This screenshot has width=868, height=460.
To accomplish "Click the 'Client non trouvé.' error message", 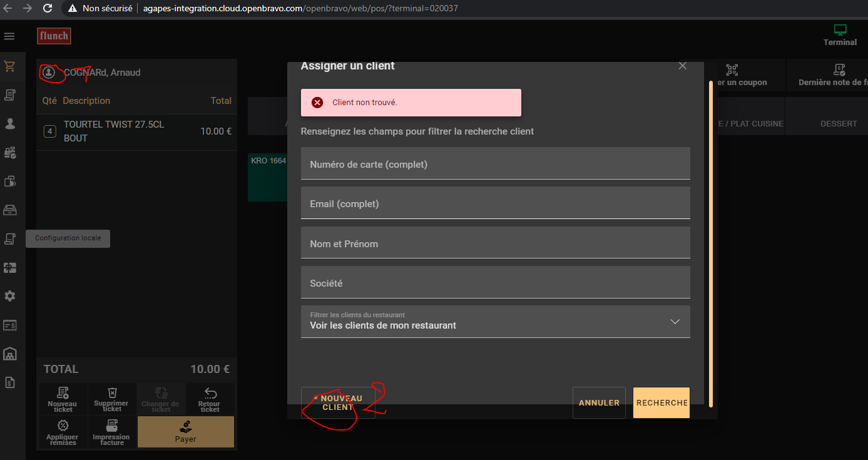I will (411, 103).
